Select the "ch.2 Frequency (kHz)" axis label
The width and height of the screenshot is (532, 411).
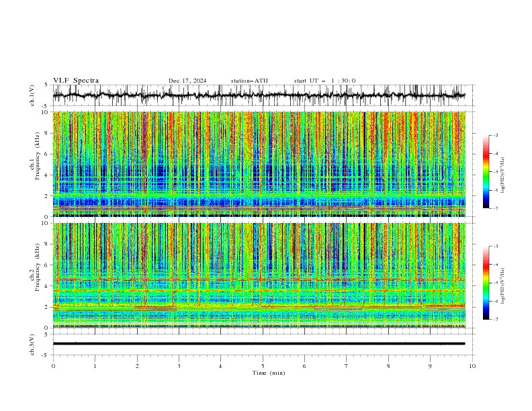coord(35,267)
